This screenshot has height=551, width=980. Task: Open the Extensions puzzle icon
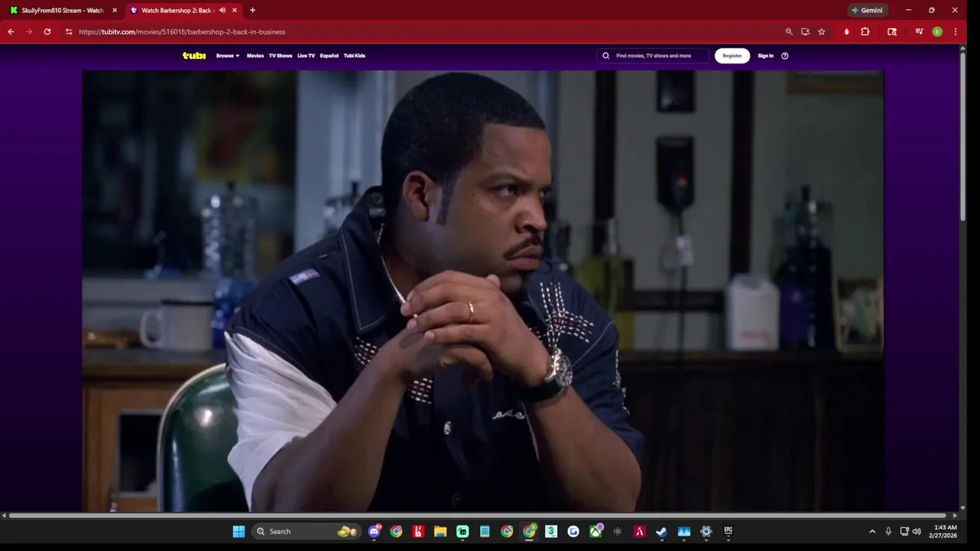coord(865,31)
